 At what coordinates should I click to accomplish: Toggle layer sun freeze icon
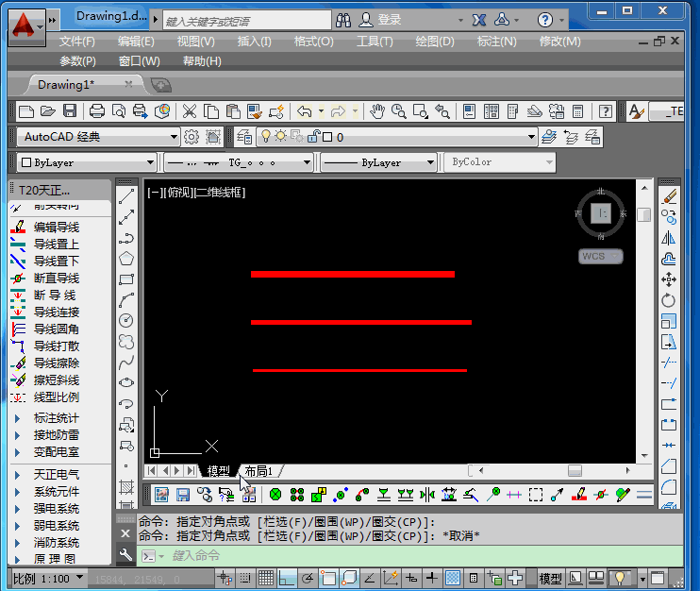(280, 137)
